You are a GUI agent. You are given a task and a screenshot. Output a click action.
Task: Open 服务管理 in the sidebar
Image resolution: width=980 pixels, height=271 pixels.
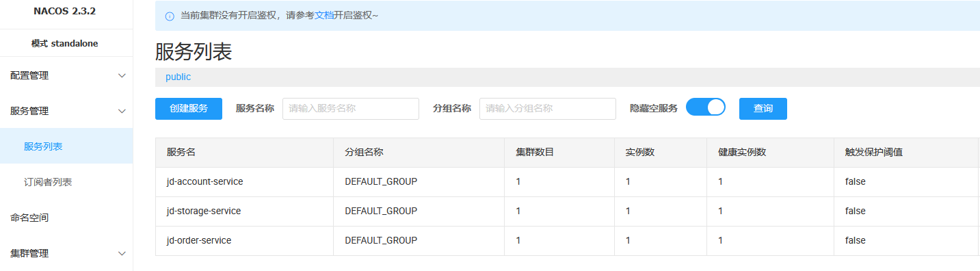click(29, 111)
